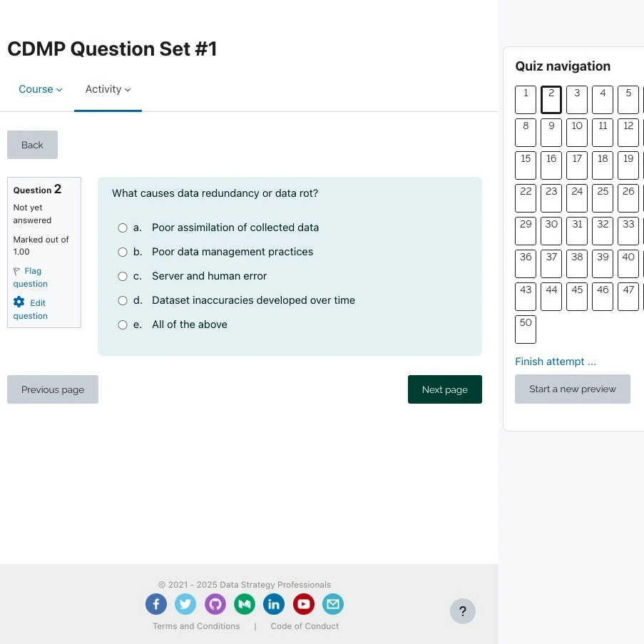Go to question 23 in quiz navigation

tap(551, 198)
